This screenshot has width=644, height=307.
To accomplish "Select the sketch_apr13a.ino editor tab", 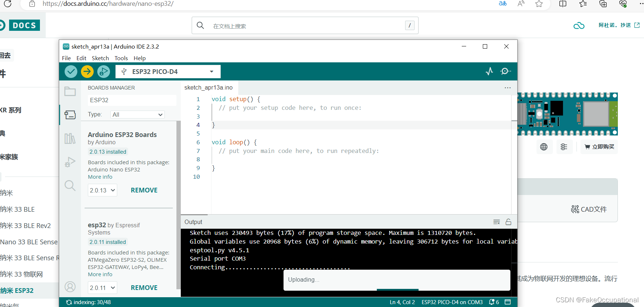I will click(208, 87).
